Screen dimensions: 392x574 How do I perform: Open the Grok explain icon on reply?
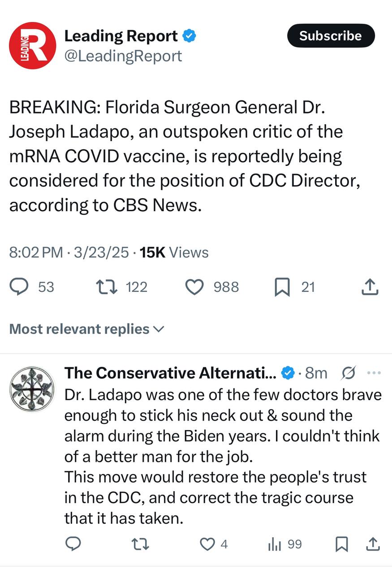tap(349, 373)
